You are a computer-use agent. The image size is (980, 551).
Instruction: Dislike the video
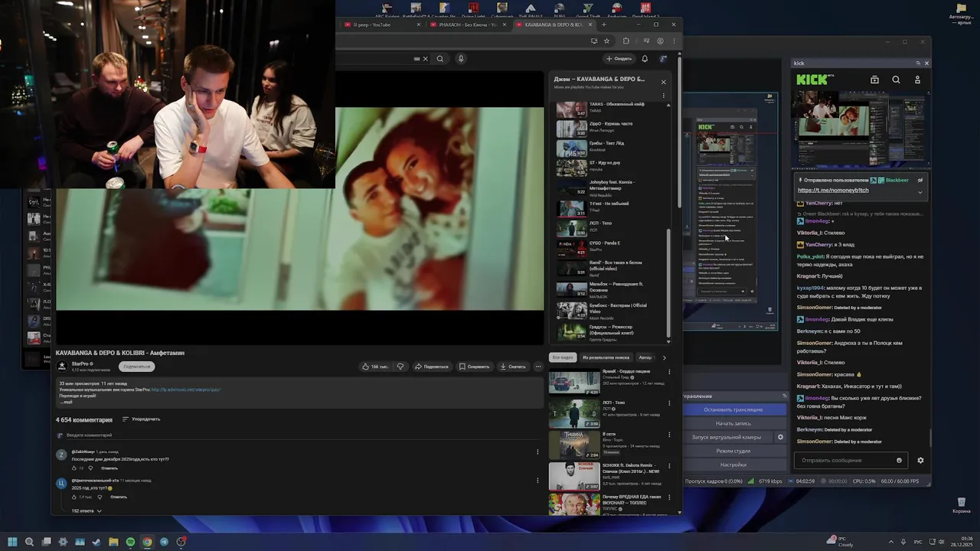(x=400, y=367)
